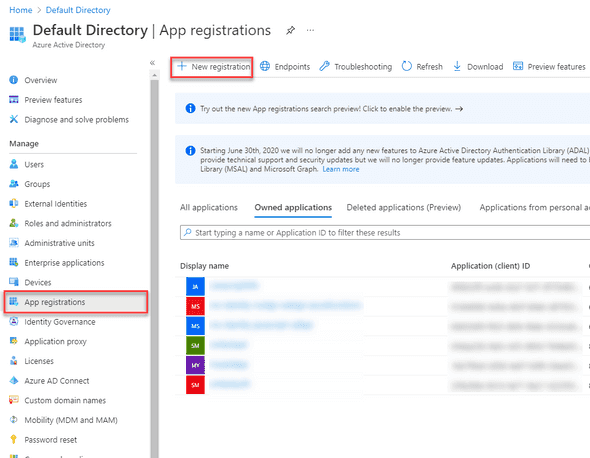Viewport: 590px width, 458px height.
Task: Click the Learn more link in ADAL notice
Action: [x=341, y=169]
